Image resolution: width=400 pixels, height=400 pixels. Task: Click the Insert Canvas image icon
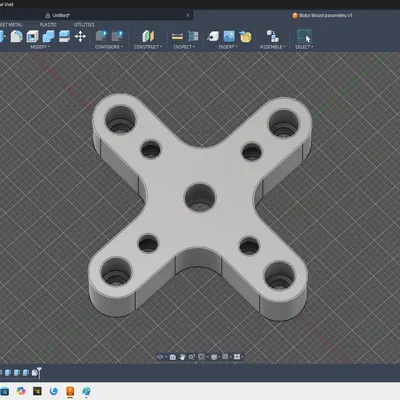229,36
